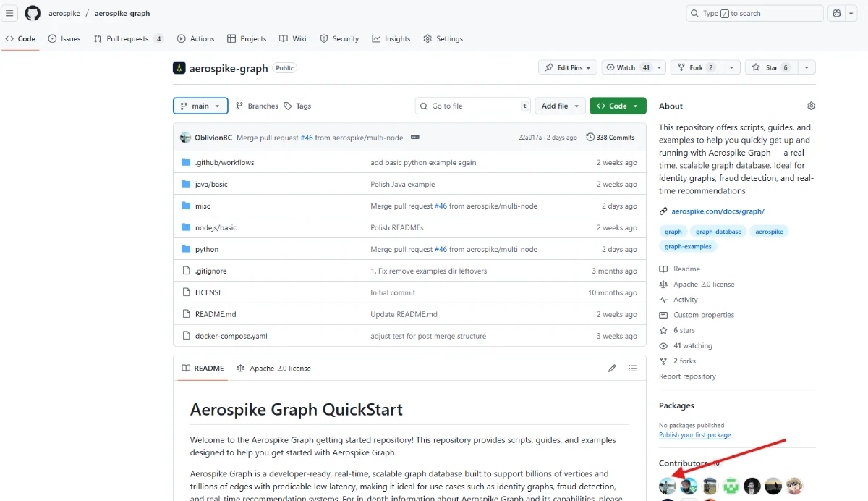This screenshot has height=501, width=868.
Task: Star the repository
Action: click(771, 67)
